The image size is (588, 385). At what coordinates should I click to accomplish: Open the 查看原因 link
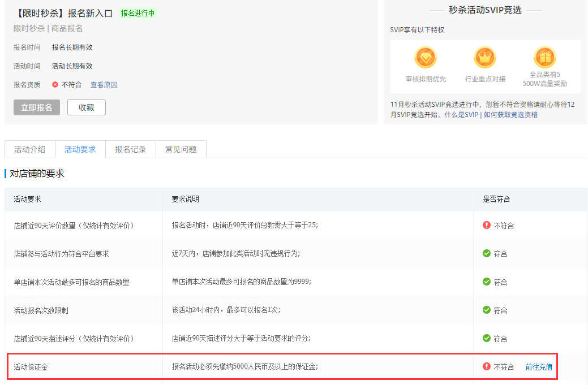pos(104,85)
